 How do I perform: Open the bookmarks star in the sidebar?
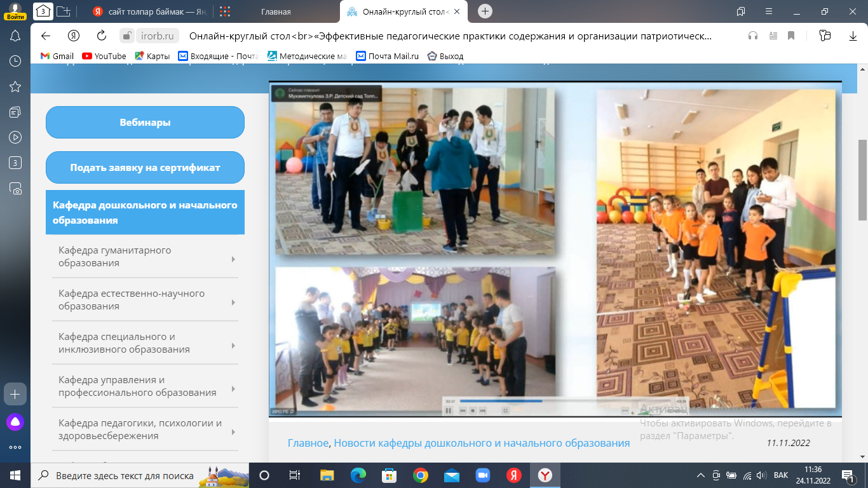tap(16, 86)
